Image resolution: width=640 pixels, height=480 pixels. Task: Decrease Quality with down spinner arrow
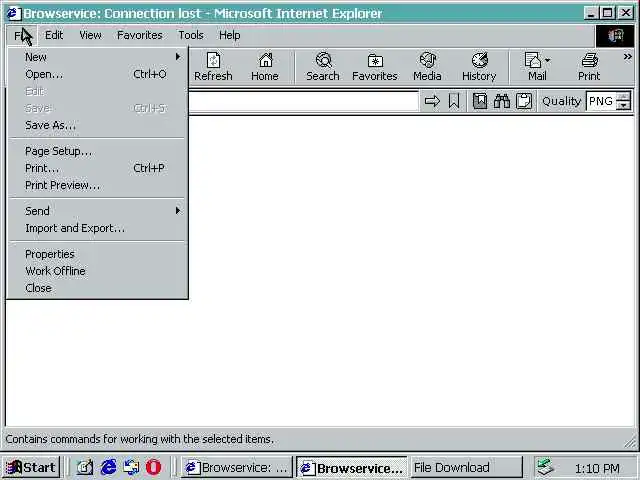point(623,105)
